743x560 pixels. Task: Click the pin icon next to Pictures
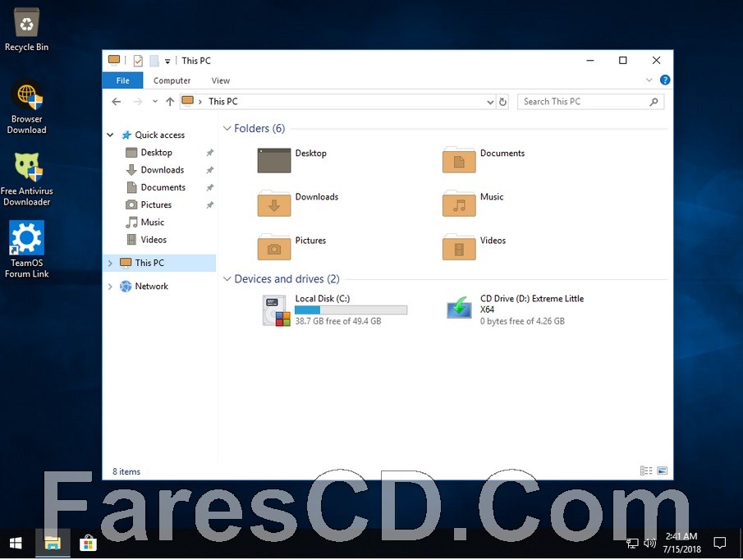(209, 205)
